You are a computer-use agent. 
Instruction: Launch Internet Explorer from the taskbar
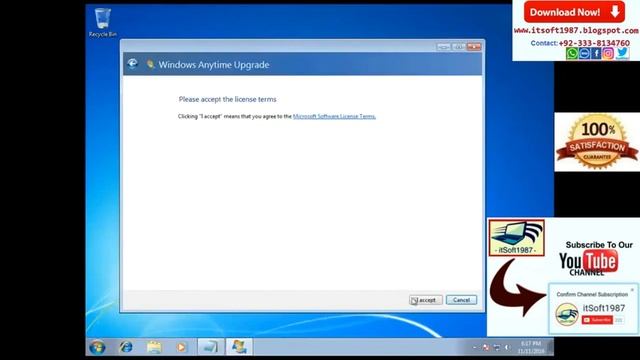[x=126, y=347]
